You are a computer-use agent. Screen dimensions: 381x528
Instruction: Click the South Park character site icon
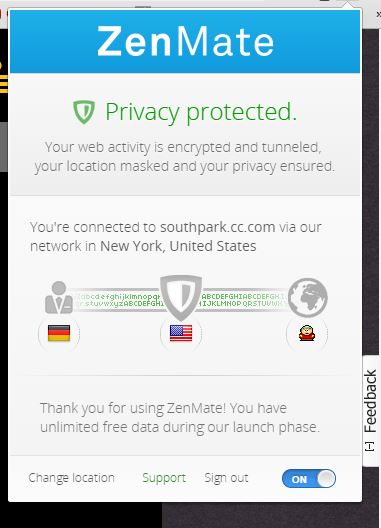[307, 333]
